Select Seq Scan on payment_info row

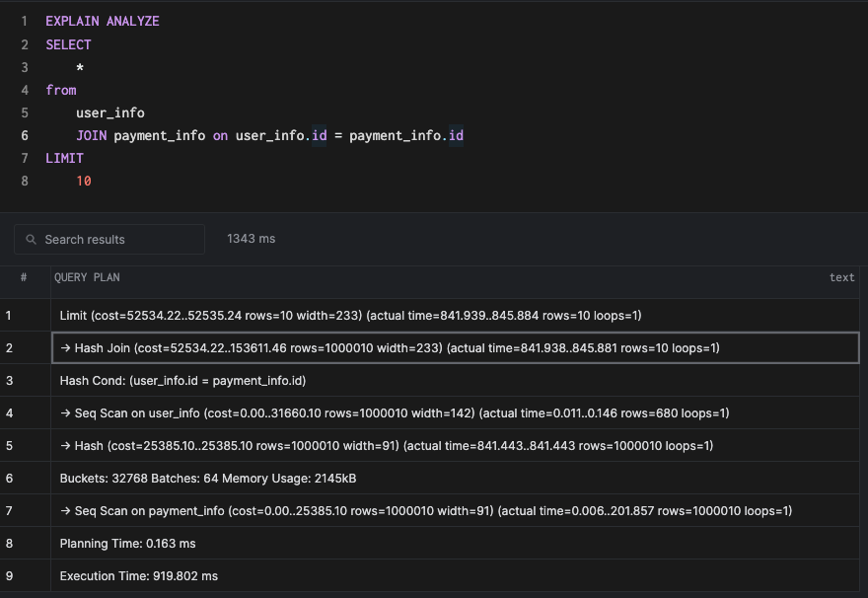pos(426,511)
